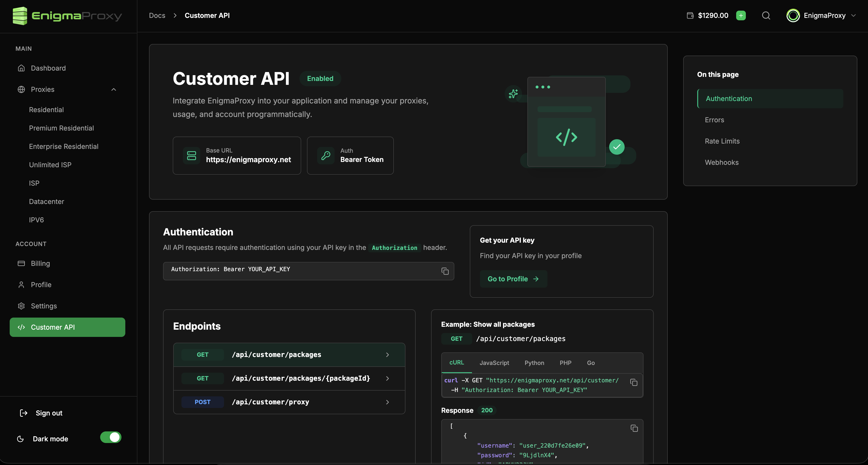Switch to the Python tab

[534, 363]
